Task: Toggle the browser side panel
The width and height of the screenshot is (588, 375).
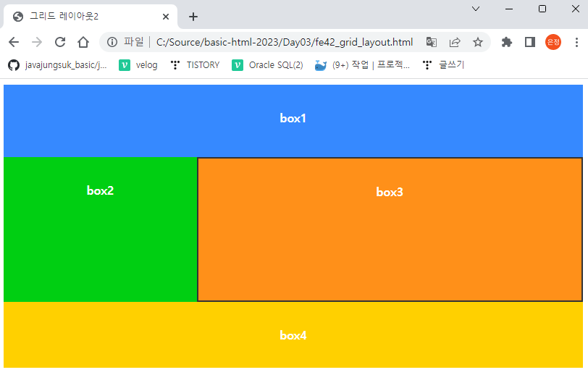Action: (x=530, y=42)
